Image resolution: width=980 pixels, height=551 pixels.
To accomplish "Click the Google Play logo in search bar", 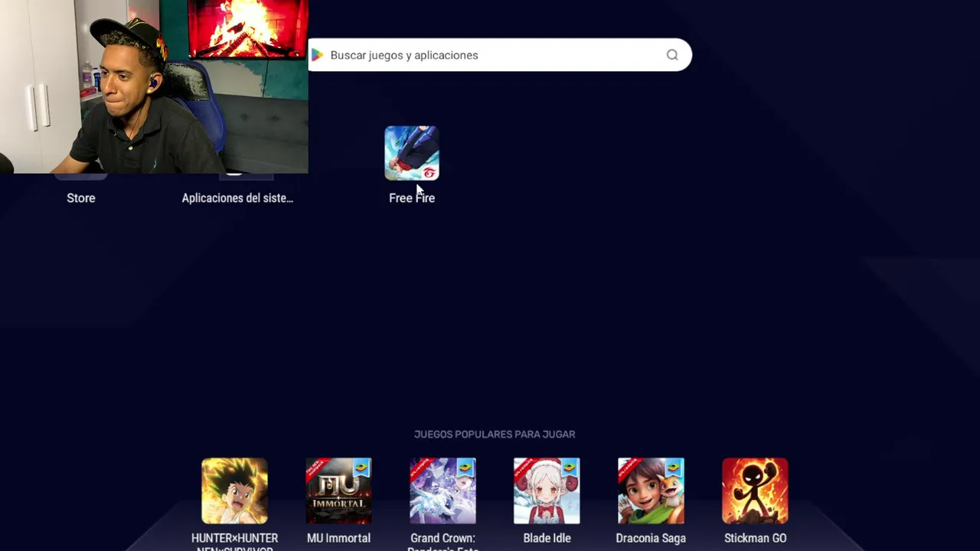I will click(317, 55).
